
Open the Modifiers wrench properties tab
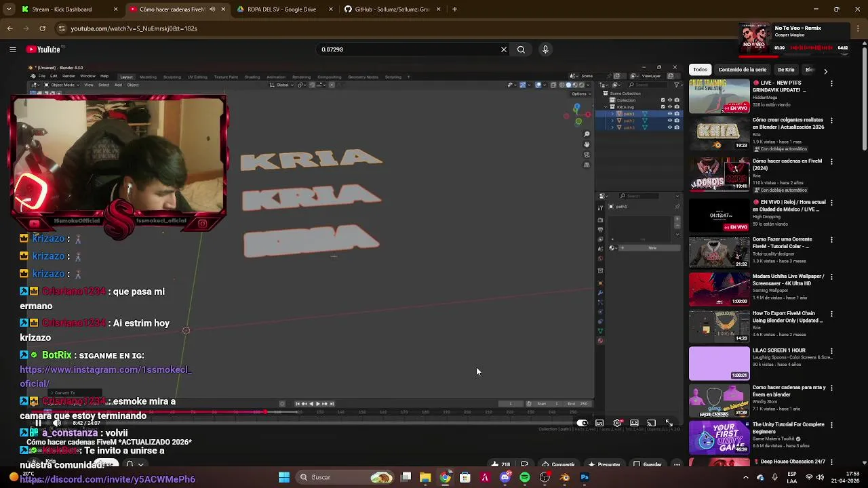coord(600,293)
